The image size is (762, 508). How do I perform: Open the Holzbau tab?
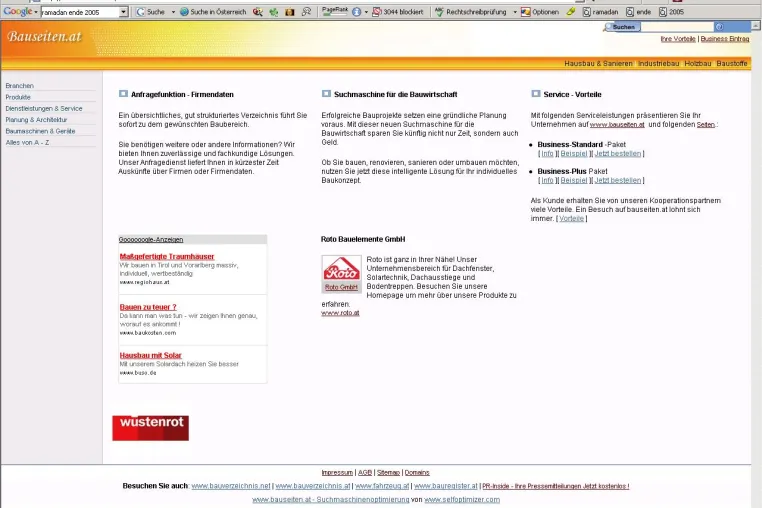coord(698,64)
